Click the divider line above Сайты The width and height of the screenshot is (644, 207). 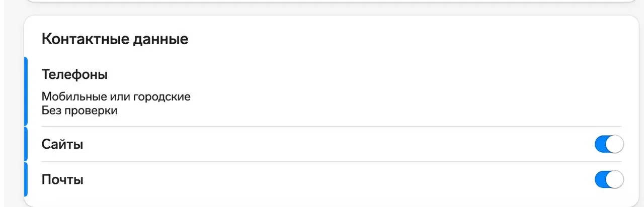click(x=332, y=127)
